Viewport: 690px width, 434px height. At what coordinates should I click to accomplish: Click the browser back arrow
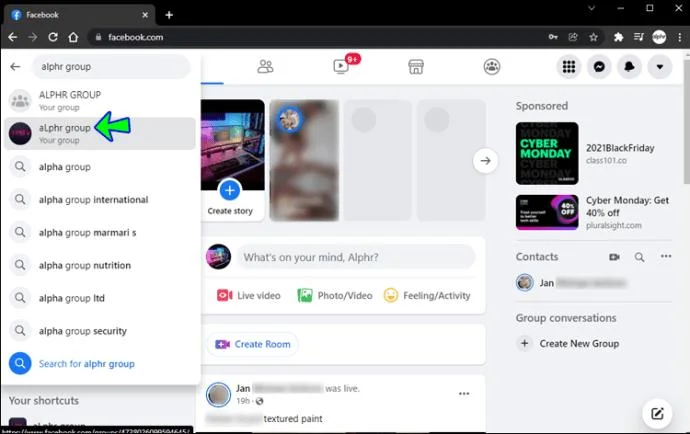tap(12, 37)
